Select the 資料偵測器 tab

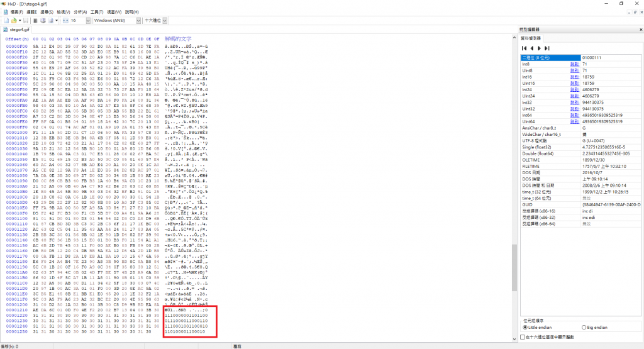point(531,38)
